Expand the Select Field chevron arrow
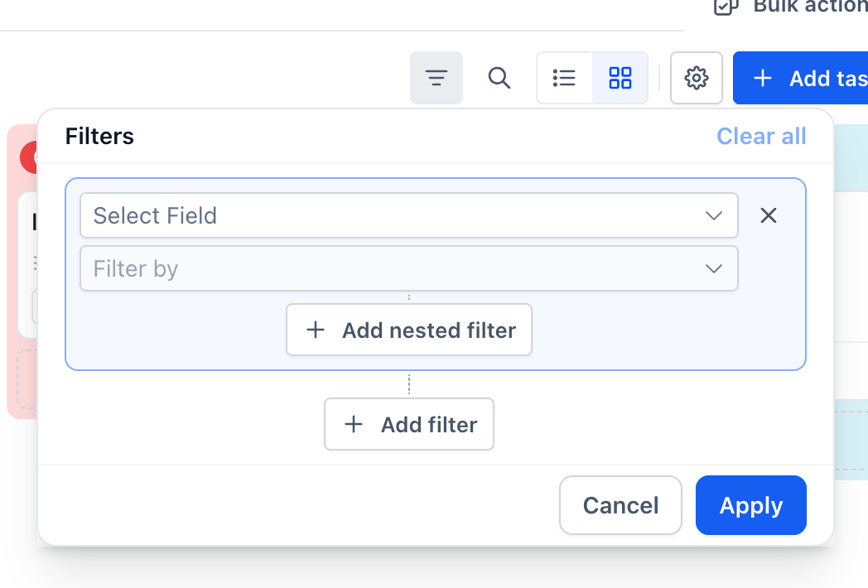This screenshot has width=868, height=588. pyautogui.click(x=714, y=215)
